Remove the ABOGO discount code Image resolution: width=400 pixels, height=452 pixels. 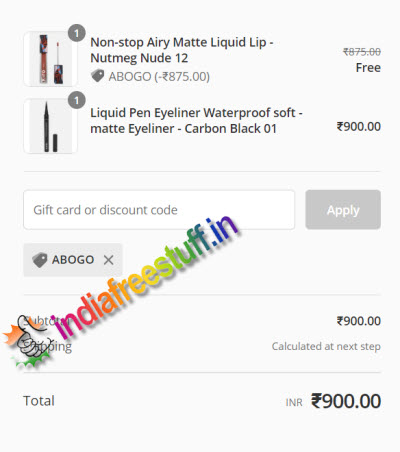[109, 260]
